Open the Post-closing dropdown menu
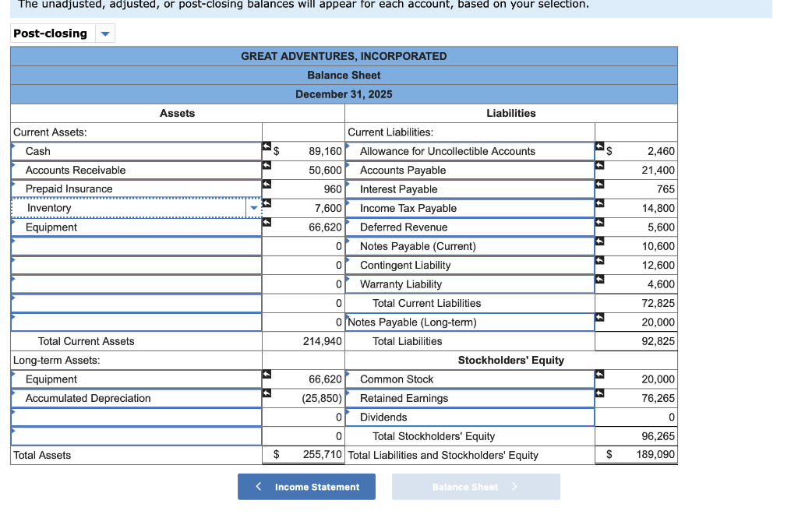 click(x=104, y=33)
